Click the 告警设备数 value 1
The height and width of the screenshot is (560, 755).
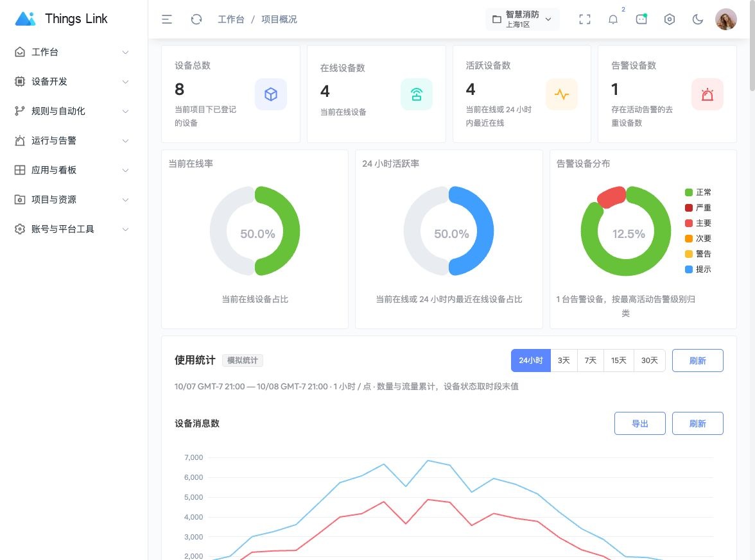[615, 90]
